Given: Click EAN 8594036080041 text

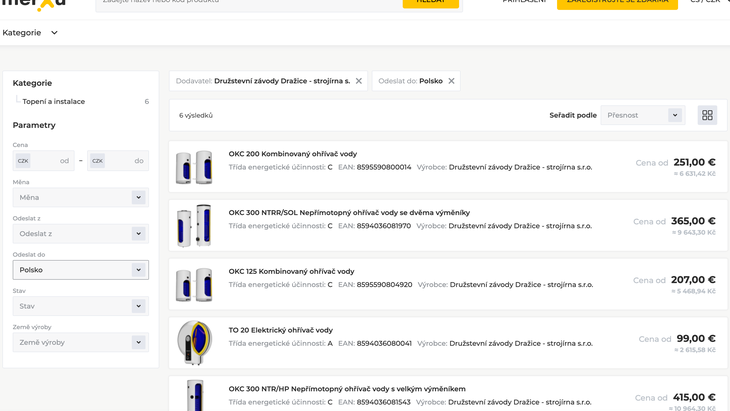Looking at the screenshot, I should tap(384, 344).
